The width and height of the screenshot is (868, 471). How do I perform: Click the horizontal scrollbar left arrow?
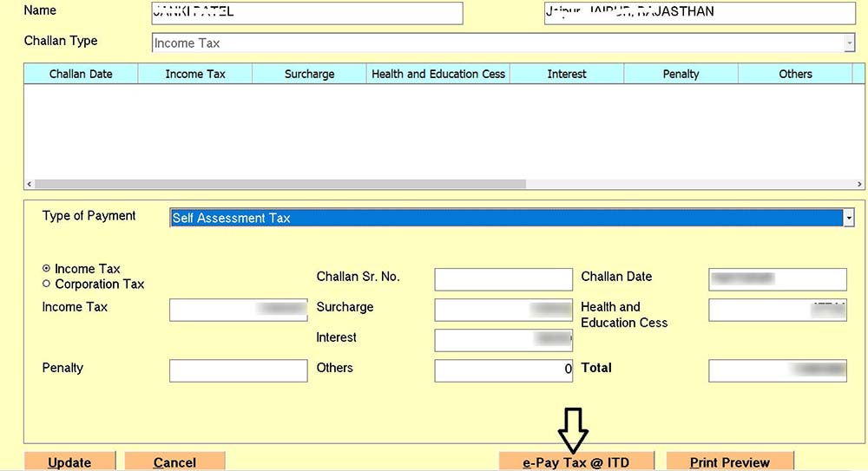click(x=29, y=185)
